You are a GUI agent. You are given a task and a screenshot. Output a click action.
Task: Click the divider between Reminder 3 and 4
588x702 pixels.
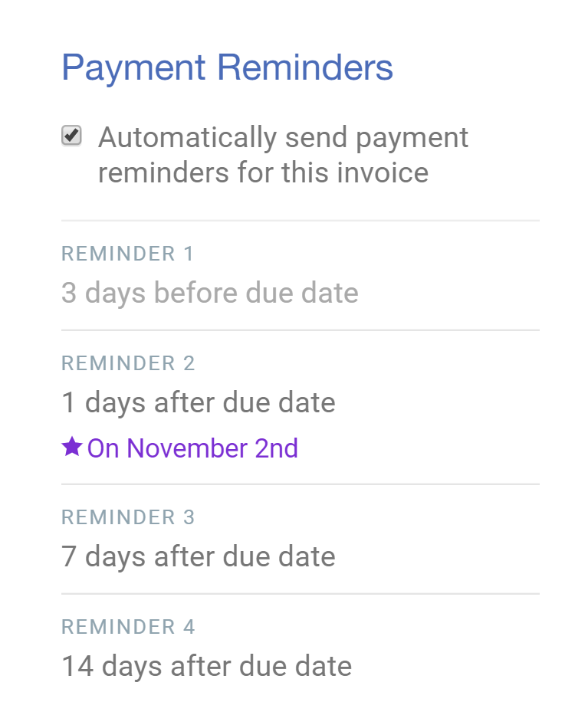[x=301, y=594]
